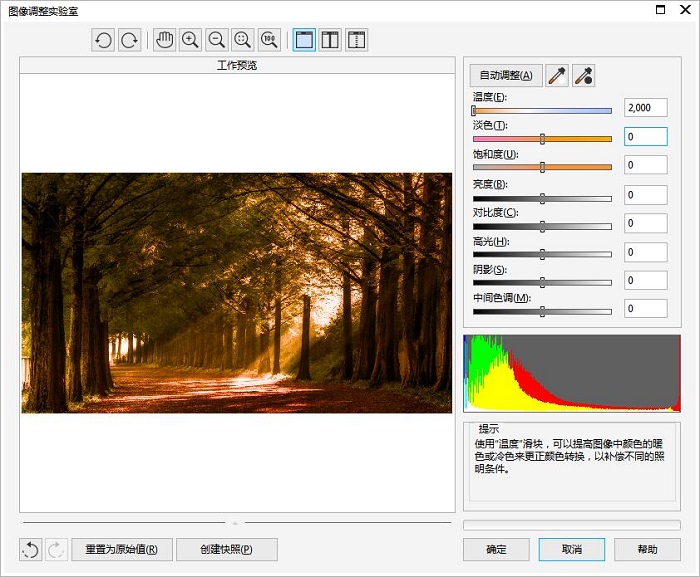The image size is (700, 577).
Task: Click the 温度 value input field
Action: pyautogui.click(x=646, y=108)
